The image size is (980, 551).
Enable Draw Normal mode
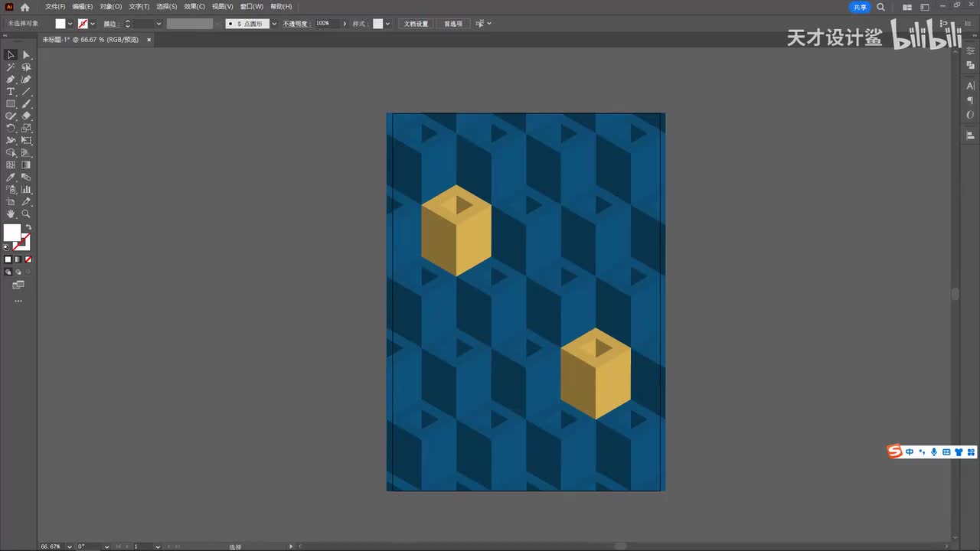[x=8, y=272]
